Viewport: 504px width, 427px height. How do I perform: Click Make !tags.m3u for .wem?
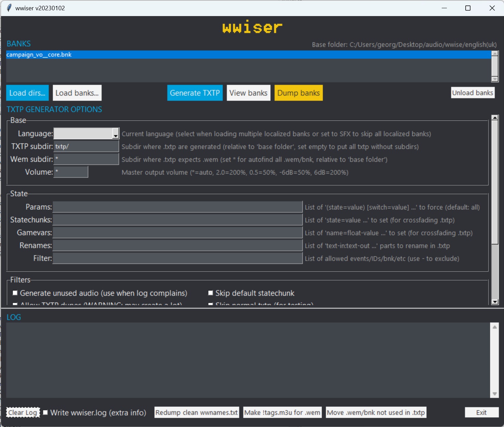pyautogui.click(x=282, y=413)
